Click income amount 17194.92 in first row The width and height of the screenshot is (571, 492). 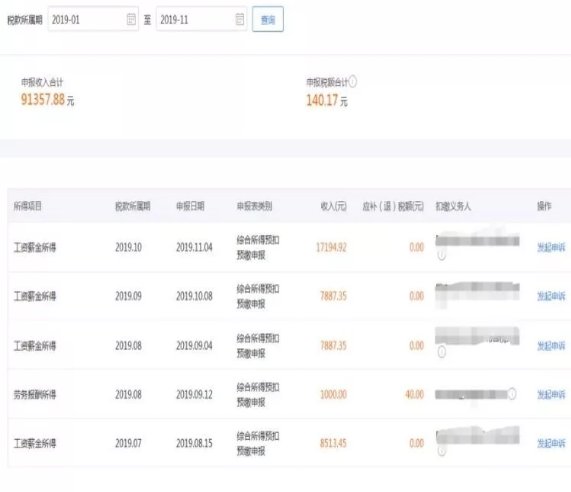[331, 248]
